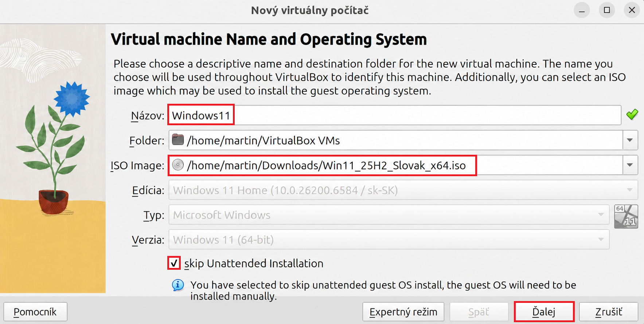Click the Názov label text
644x324 pixels.
148,116
